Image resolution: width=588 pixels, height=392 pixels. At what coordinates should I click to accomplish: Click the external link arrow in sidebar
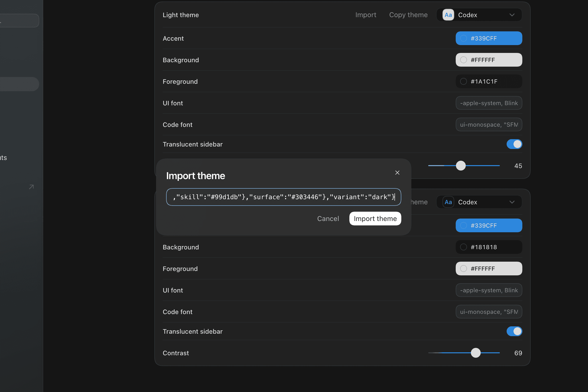click(x=31, y=187)
